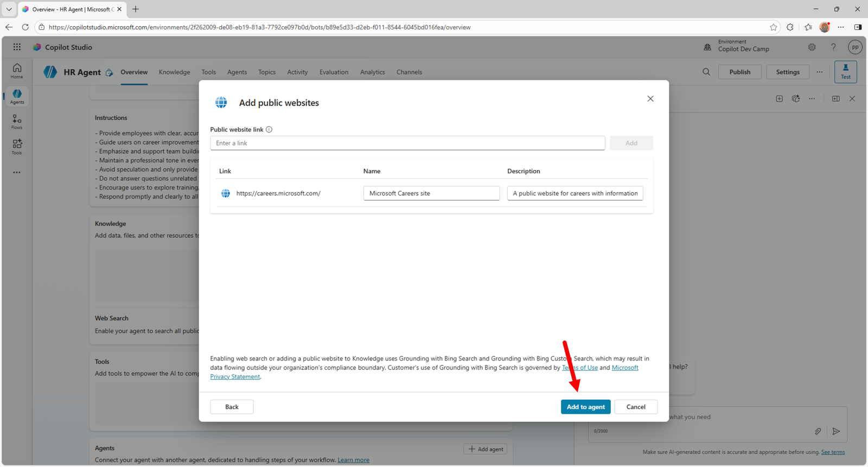
Task: Toggle the test pane layout icon
Action: [836, 99]
